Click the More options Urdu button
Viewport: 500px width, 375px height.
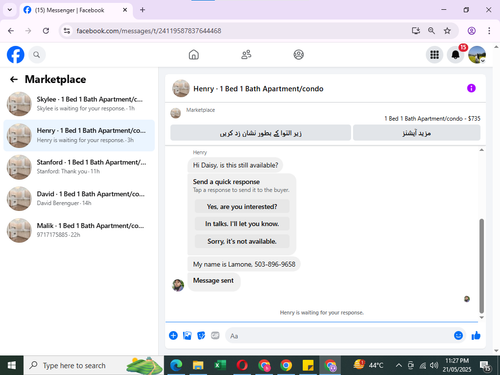pos(416,133)
